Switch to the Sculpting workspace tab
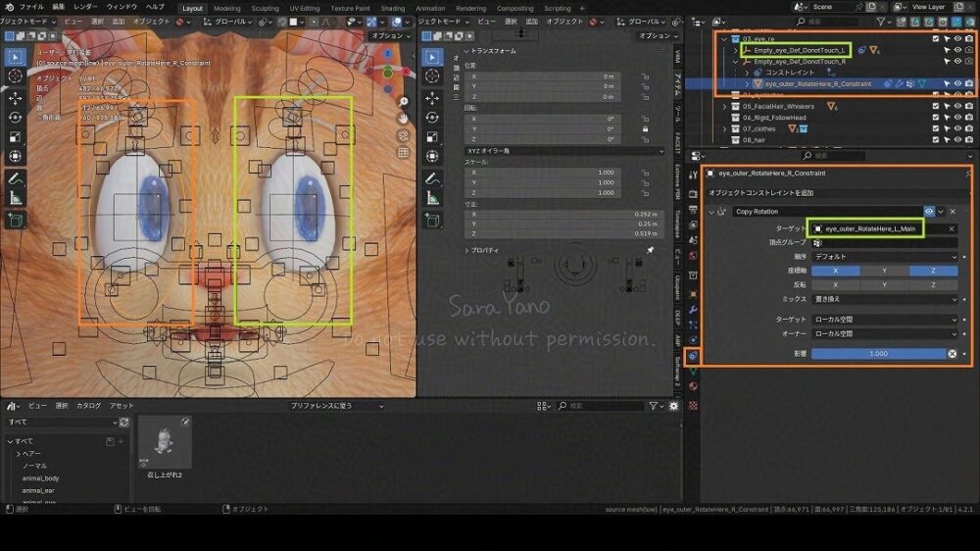 tap(265, 8)
